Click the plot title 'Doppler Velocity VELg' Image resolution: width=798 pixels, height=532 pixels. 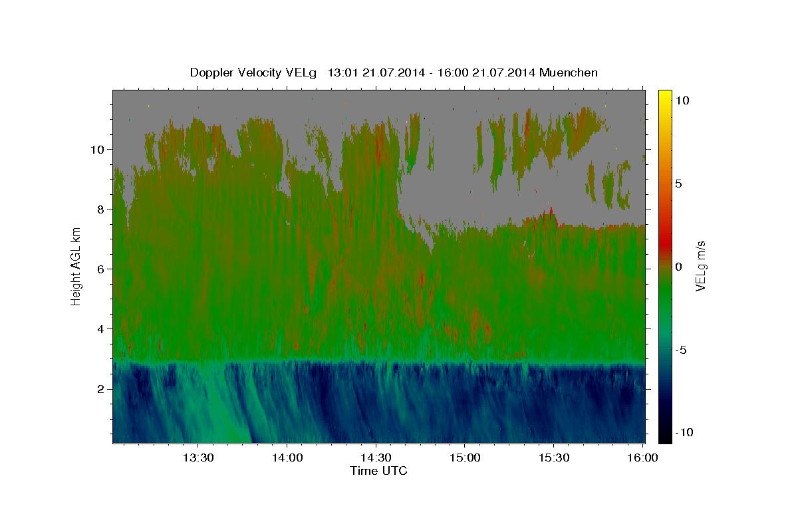(253, 72)
